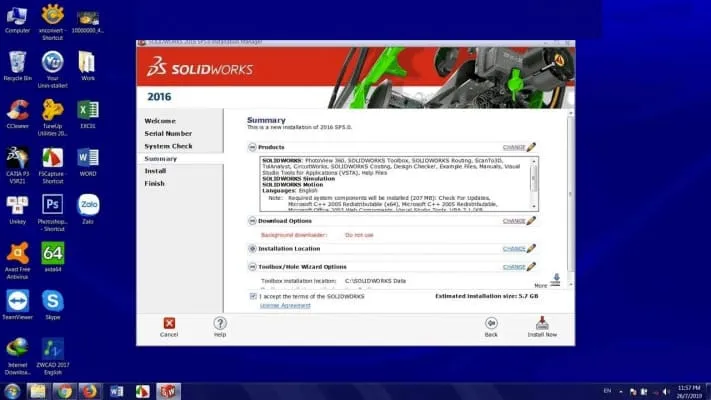Click 'Estimated installation size: 5.7 GB' text
711x400 pixels.
487,296
